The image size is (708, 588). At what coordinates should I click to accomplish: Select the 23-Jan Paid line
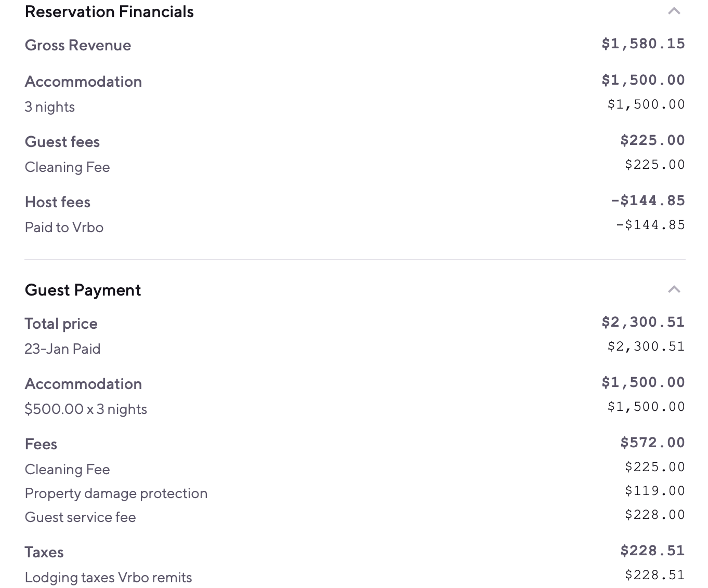[x=62, y=349]
